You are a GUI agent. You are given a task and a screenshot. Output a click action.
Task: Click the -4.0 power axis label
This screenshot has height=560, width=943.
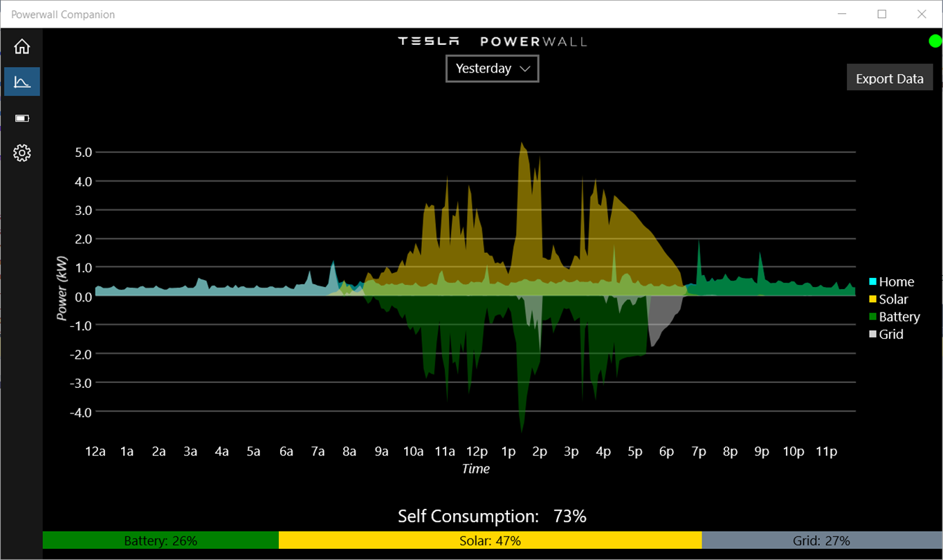pos(81,411)
